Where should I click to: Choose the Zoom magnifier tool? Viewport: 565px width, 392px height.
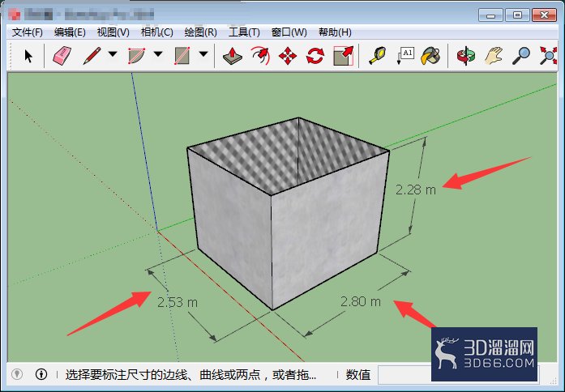[521, 56]
